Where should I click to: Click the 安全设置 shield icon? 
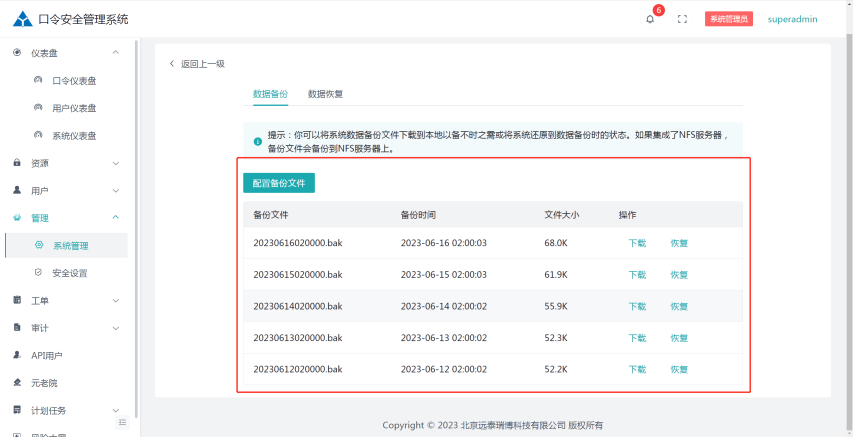click(x=38, y=272)
